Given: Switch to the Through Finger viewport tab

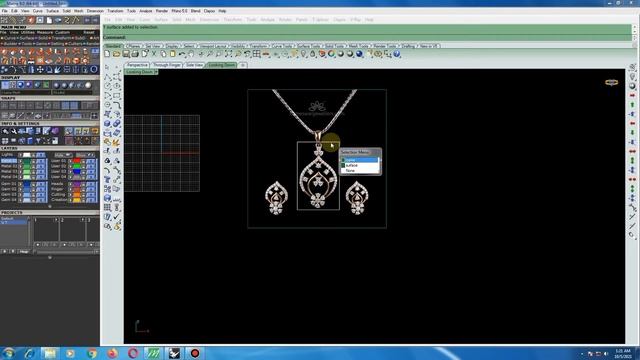Looking at the screenshot, I should point(167,65).
